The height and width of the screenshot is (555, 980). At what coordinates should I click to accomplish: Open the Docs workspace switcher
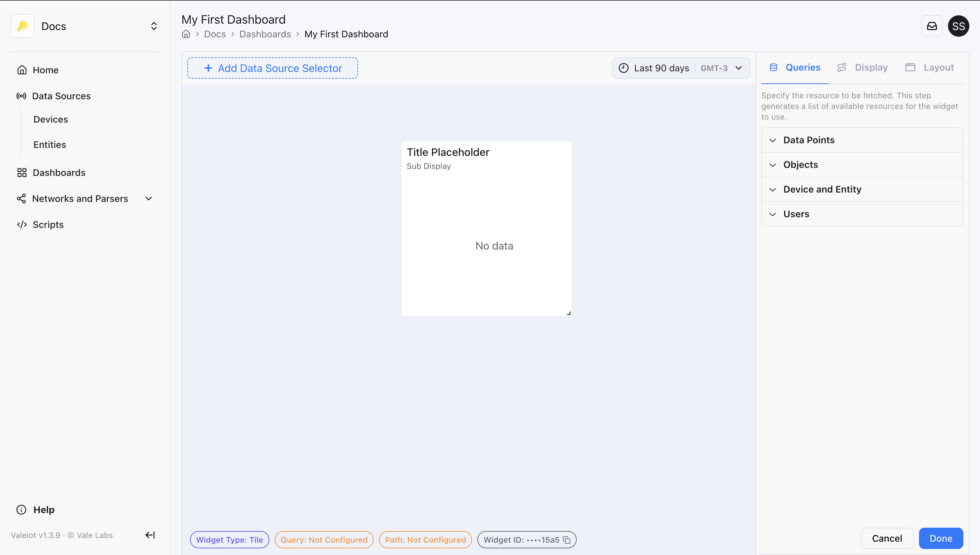coord(154,26)
